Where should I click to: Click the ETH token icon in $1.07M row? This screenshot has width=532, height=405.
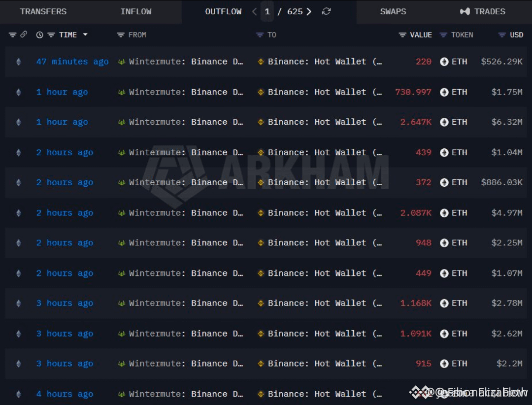coord(444,273)
